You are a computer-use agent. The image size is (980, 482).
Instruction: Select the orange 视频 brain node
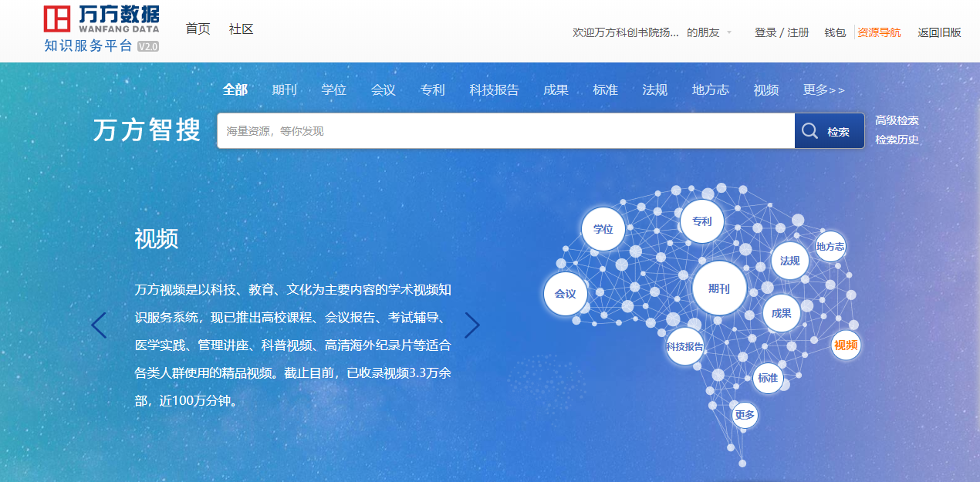click(x=845, y=345)
